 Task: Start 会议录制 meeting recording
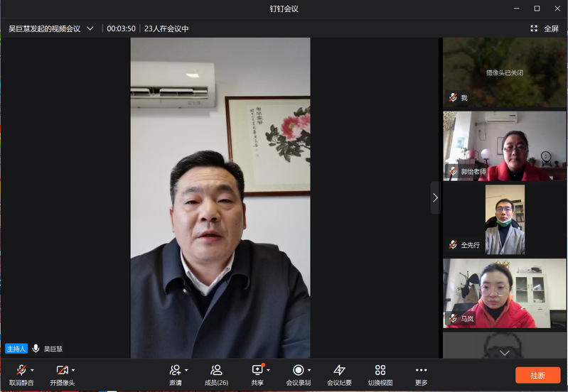point(299,374)
